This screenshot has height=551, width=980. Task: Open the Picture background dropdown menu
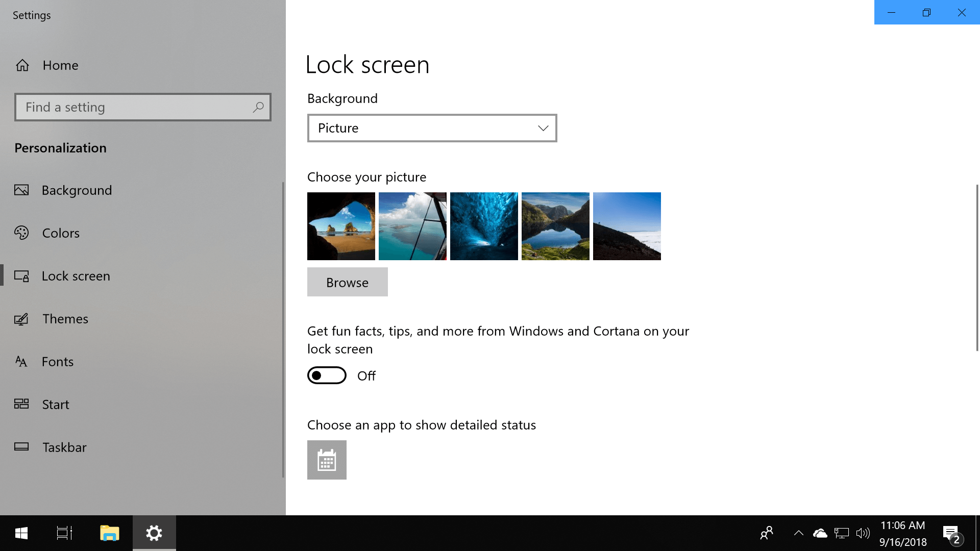(432, 128)
